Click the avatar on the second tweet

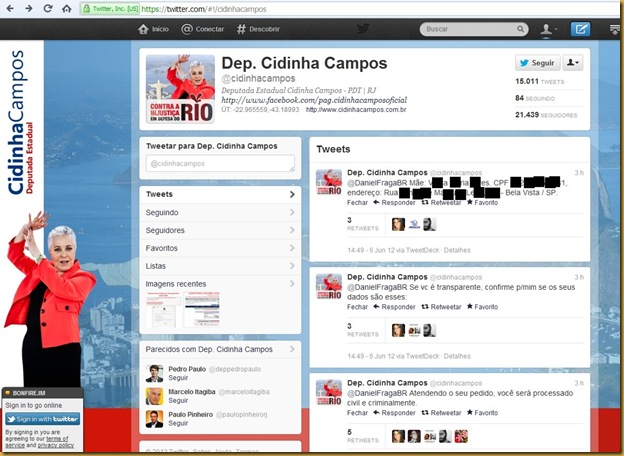[329, 286]
